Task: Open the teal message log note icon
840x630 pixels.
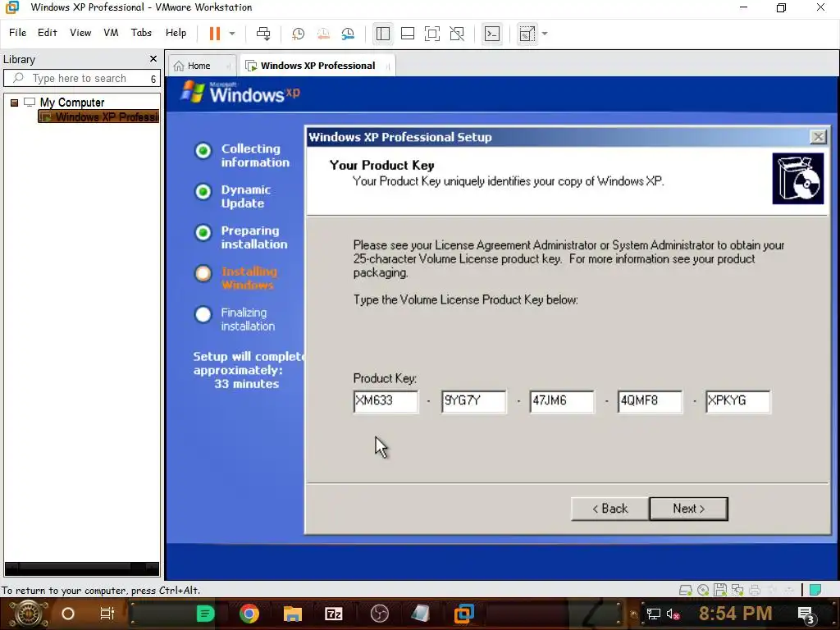Action: point(815,590)
